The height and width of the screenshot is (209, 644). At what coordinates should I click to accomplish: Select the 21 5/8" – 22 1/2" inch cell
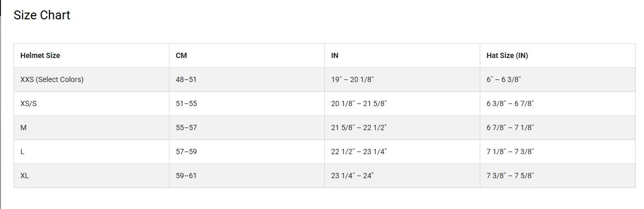(359, 127)
